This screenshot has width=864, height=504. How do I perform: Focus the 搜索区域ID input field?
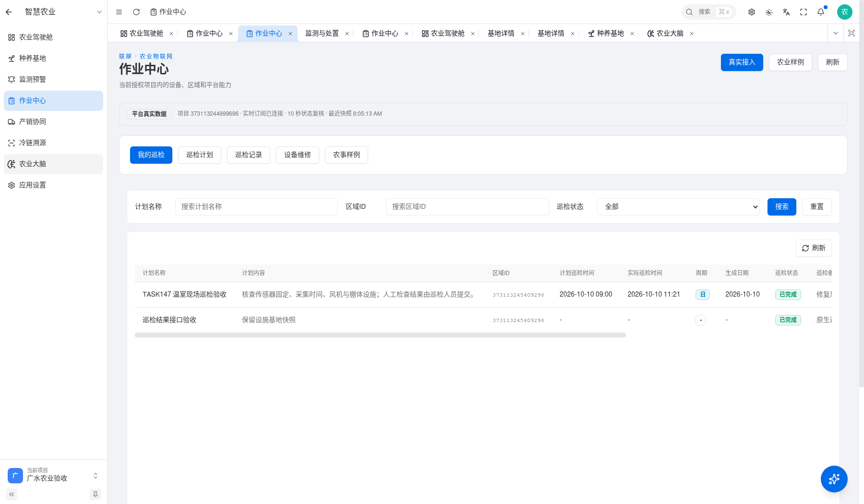(x=468, y=207)
